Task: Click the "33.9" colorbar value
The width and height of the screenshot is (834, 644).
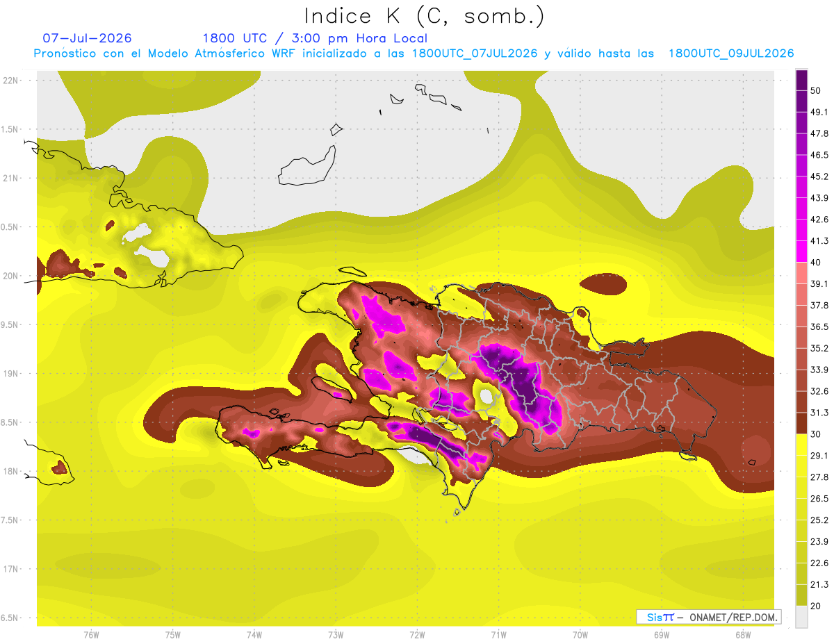Action: click(819, 370)
